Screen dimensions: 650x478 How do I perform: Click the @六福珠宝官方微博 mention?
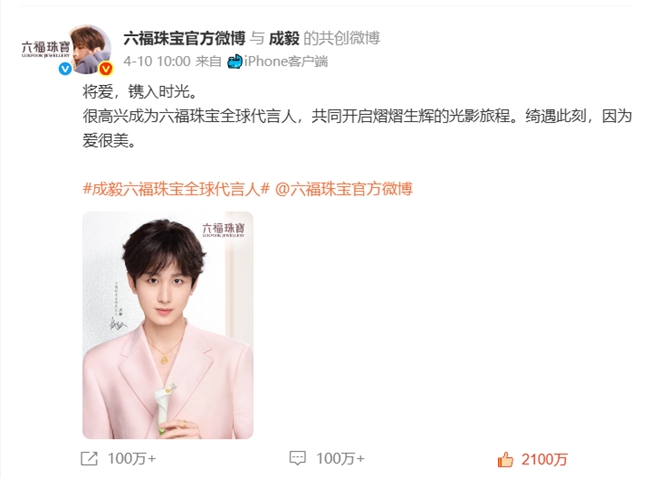(x=344, y=189)
